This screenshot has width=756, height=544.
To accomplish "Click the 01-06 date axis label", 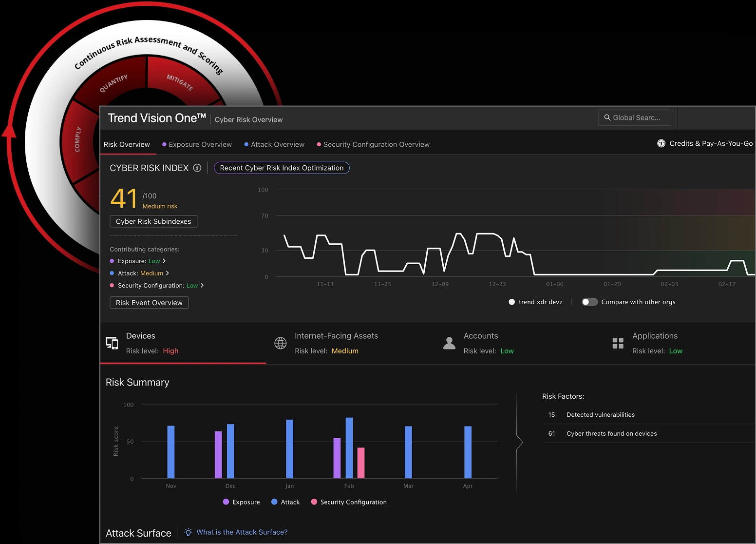I will (x=554, y=284).
